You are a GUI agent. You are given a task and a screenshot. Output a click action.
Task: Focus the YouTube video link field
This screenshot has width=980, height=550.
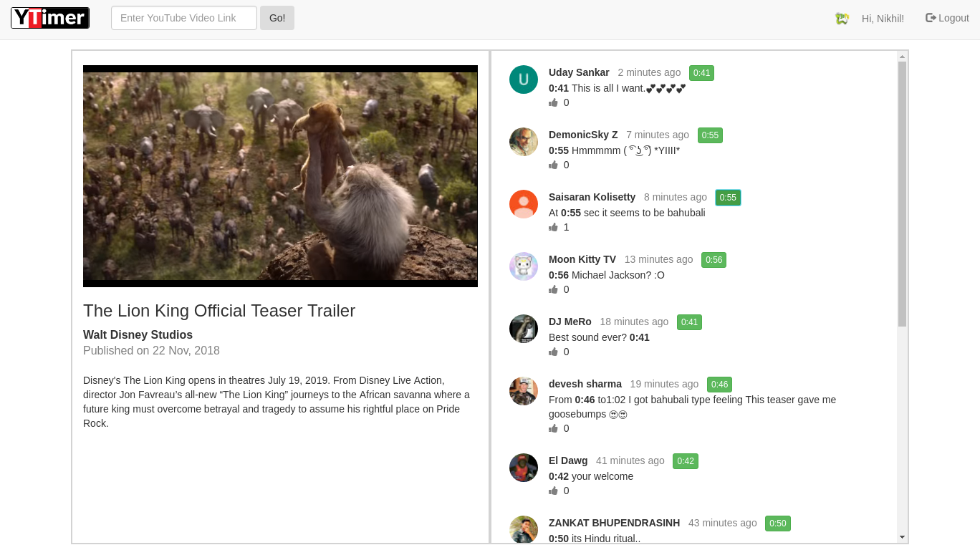[x=184, y=18]
